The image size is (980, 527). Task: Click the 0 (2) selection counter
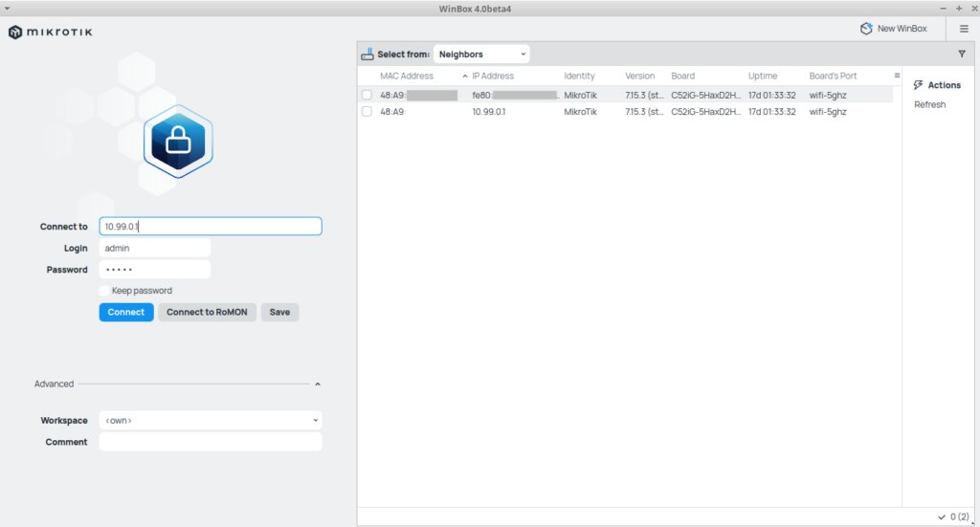[x=959, y=517]
